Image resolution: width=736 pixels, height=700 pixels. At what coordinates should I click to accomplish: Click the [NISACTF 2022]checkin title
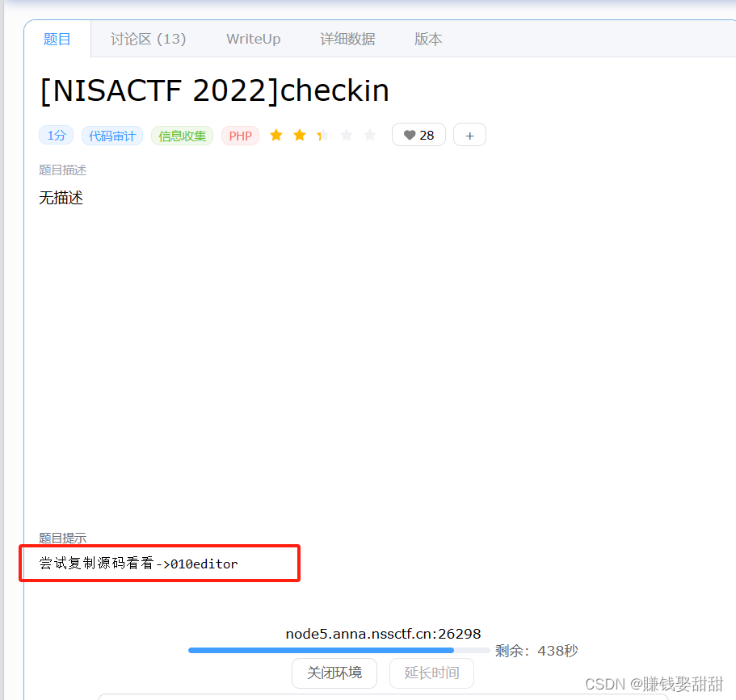(213, 90)
